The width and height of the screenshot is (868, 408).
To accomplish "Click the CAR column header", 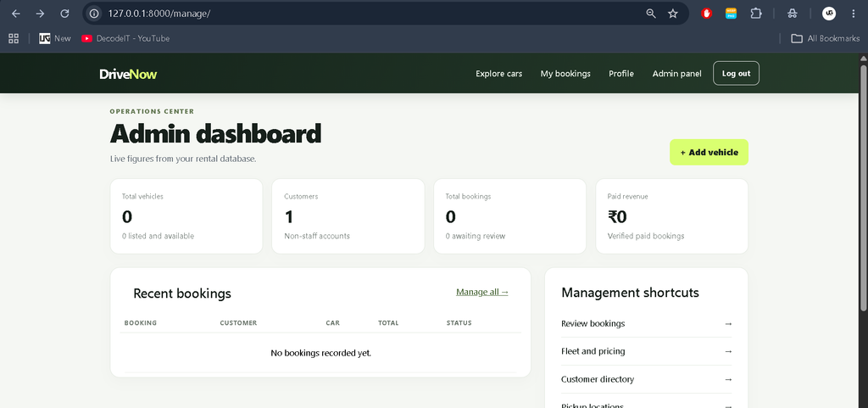I will 332,322.
